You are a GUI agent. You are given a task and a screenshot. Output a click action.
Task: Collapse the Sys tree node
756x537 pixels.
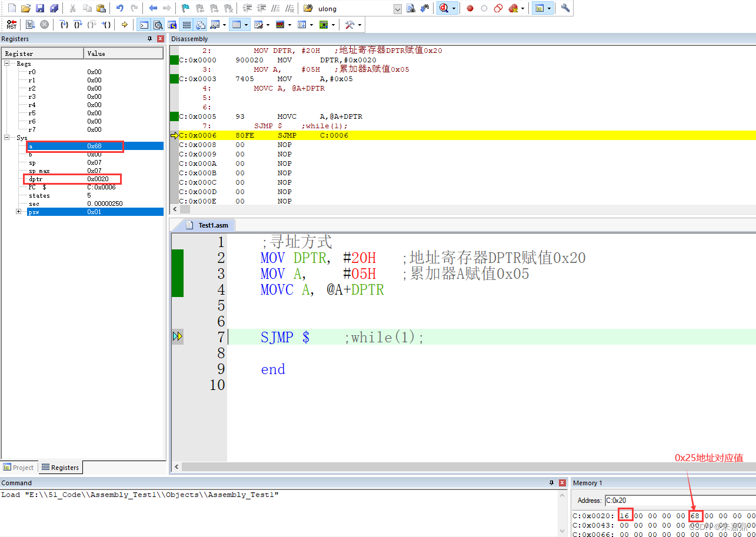8,138
